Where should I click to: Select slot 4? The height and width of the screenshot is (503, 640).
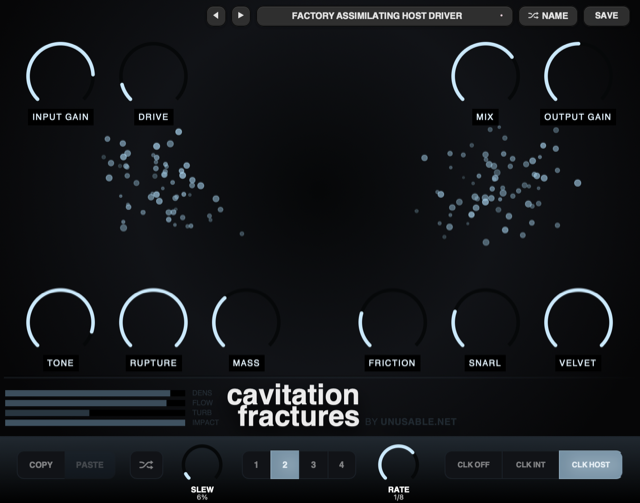(341, 465)
